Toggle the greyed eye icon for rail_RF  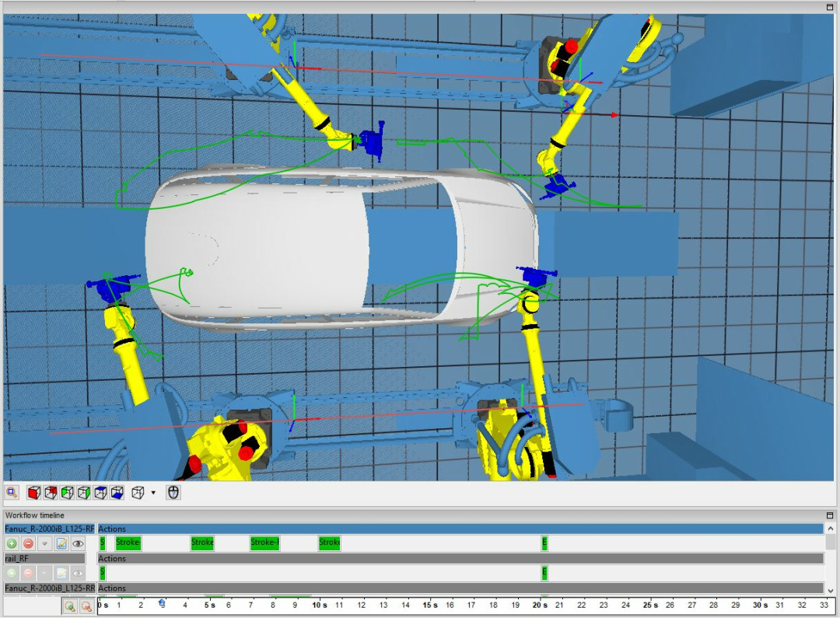[x=79, y=573]
